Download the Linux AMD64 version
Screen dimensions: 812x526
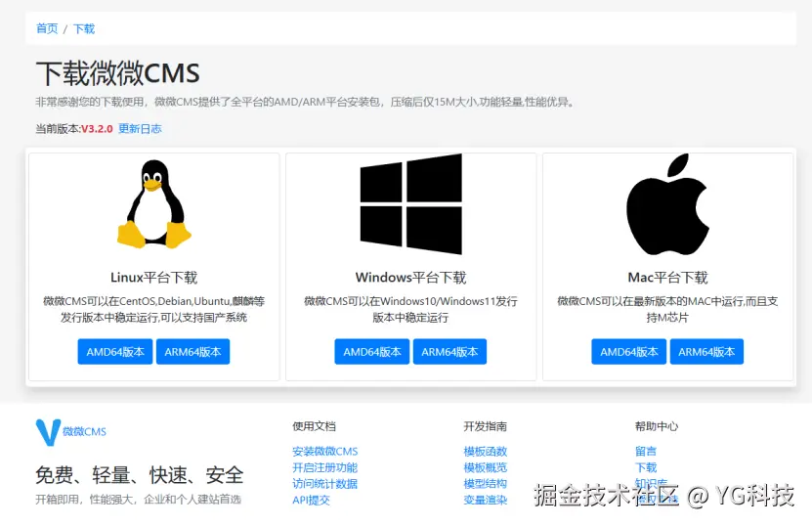coord(115,352)
